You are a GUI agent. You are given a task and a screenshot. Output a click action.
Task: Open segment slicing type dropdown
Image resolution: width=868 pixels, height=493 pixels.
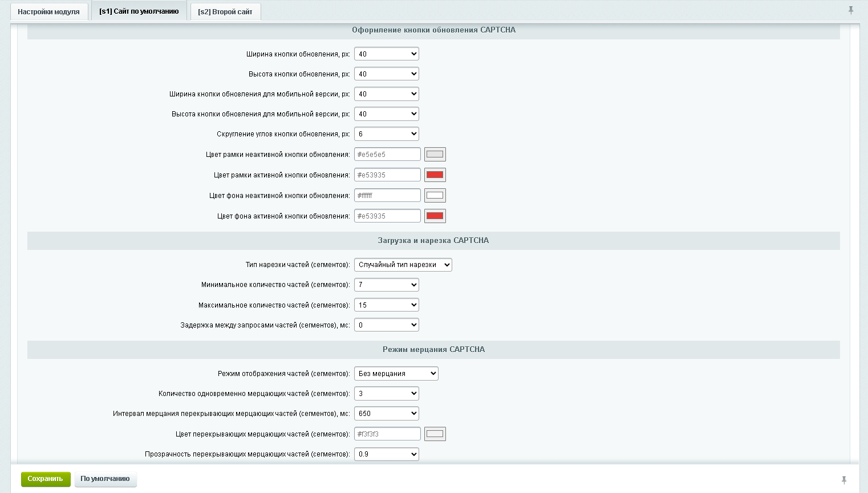[403, 264]
